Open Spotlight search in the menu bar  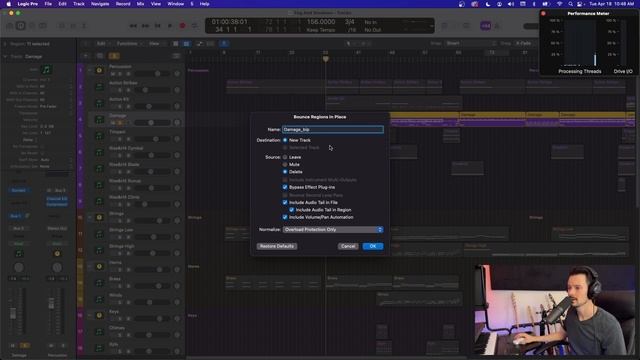point(570,4)
